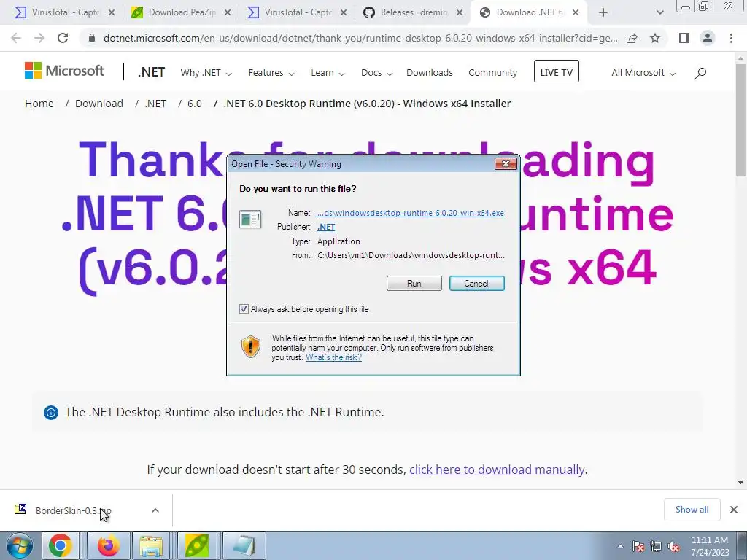Open the tab search chevron
The image size is (747, 560).
tap(659, 13)
